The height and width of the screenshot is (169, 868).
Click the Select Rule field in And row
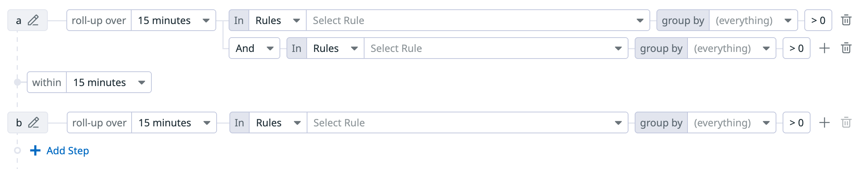click(x=495, y=48)
